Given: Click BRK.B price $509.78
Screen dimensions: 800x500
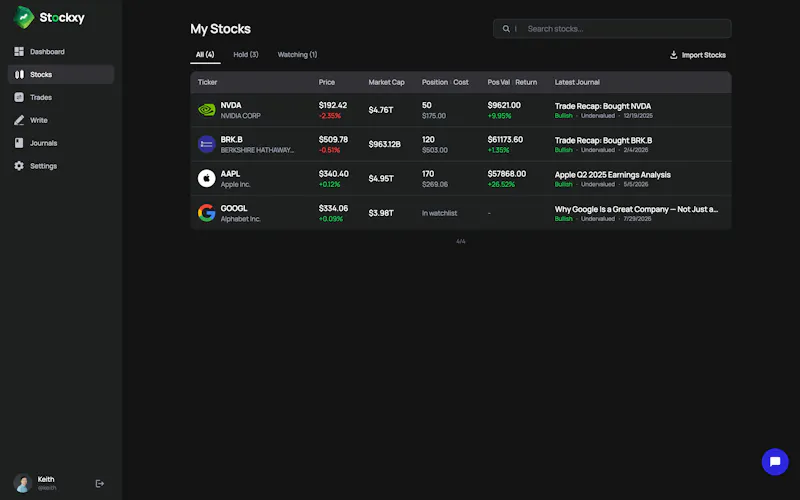Looking at the screenshot, I should click(x=333, y=139).
